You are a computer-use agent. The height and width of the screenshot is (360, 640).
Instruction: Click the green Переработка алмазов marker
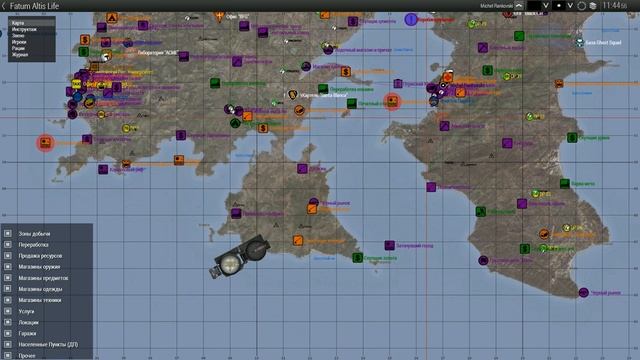coord(323,89)
